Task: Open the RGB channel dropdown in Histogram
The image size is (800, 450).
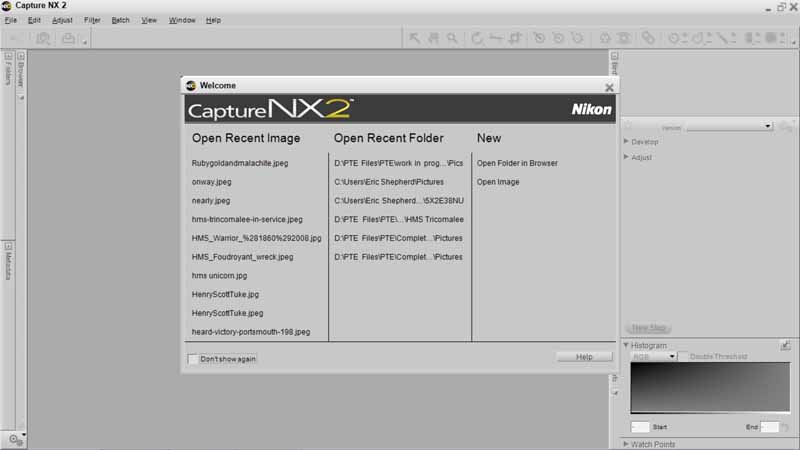Action: coord(654,356)
